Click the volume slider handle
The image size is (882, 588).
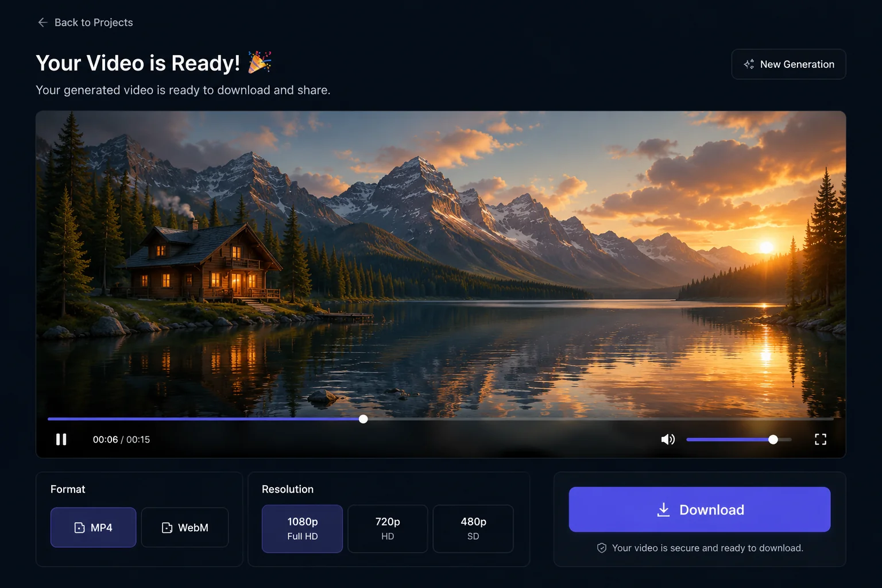point(773,439)
